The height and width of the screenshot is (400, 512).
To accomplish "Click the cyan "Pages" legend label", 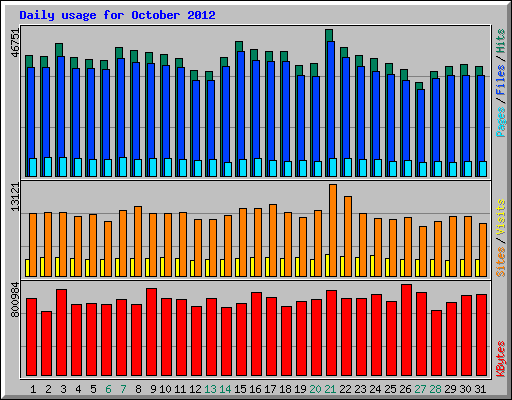I will pyautogui.click(x=501, y=122).
